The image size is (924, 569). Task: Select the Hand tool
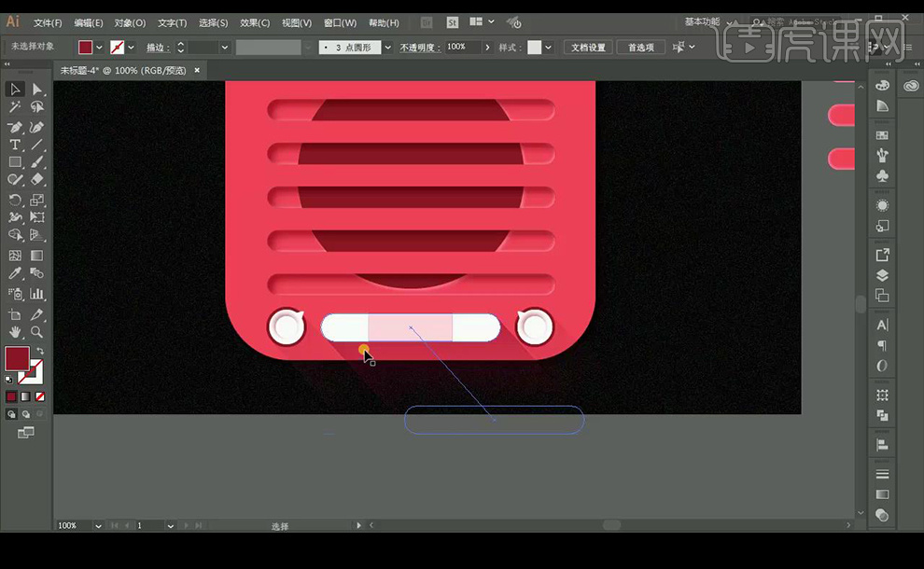click(x=15, y=332)
